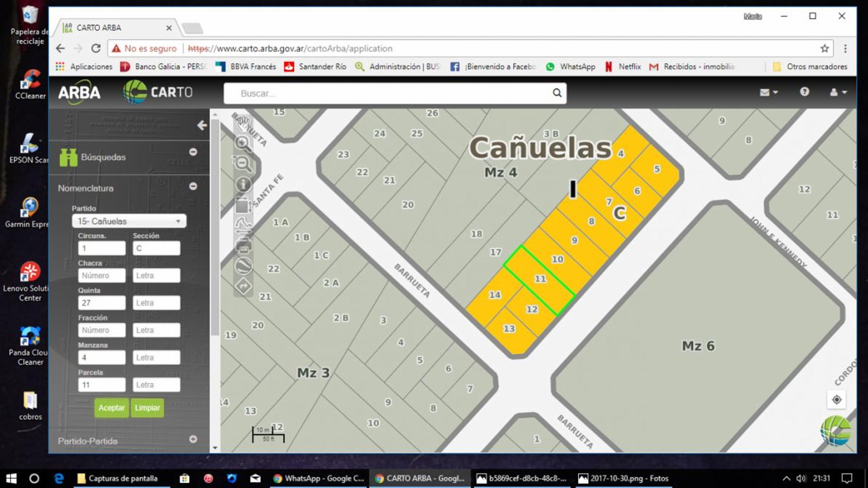Select the CARTO ARBA browser tab

pyautogui.click(x=117, y=28)
